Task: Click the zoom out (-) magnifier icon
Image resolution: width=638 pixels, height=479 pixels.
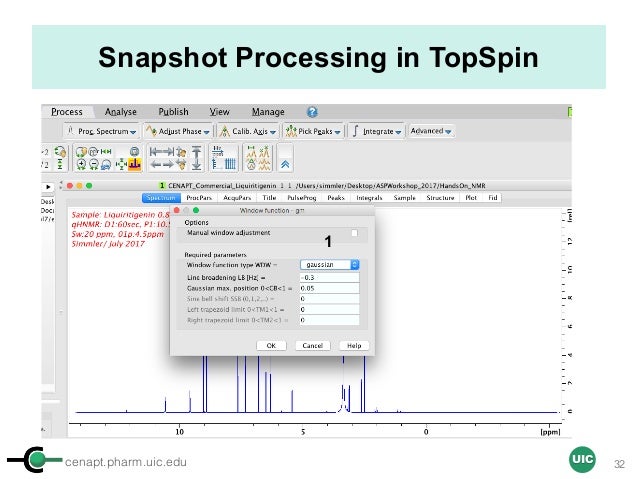Action: click(x=94, y=164)
